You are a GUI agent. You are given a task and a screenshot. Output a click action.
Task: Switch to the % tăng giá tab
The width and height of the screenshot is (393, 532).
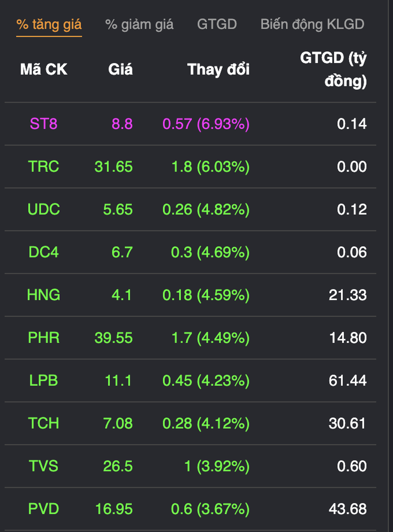[x=49, y=25]
